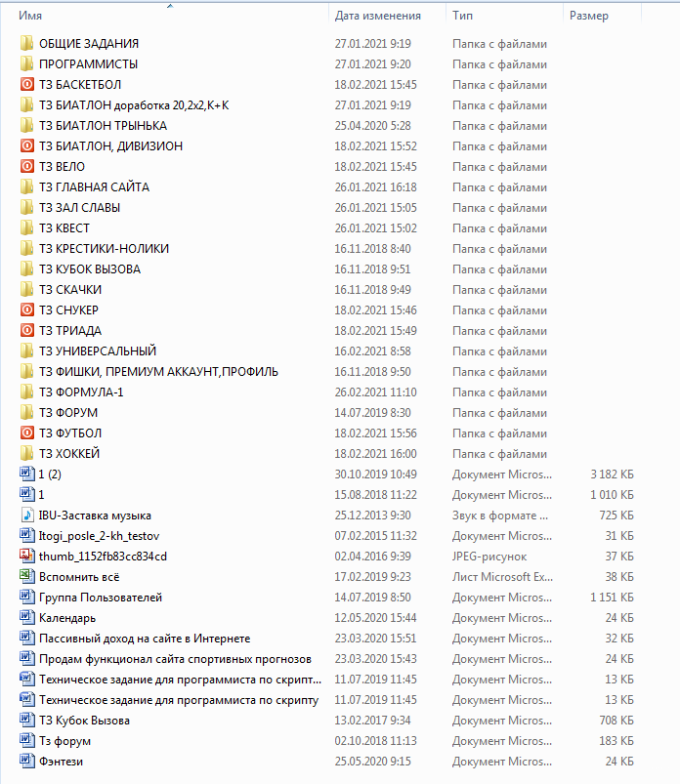Click the Word icon for Фэнтези document
Viewport: 680px width, 784px height.
27,761
